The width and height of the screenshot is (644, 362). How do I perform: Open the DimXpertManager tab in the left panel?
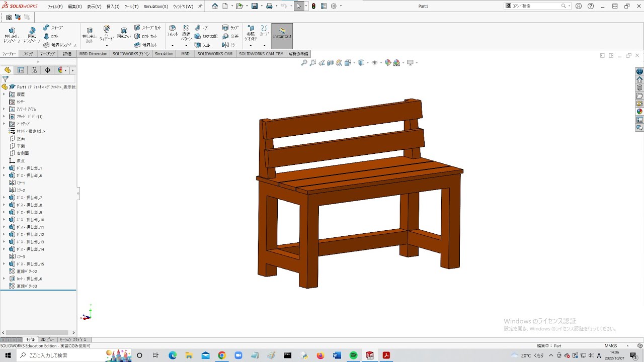coord(48,70)
